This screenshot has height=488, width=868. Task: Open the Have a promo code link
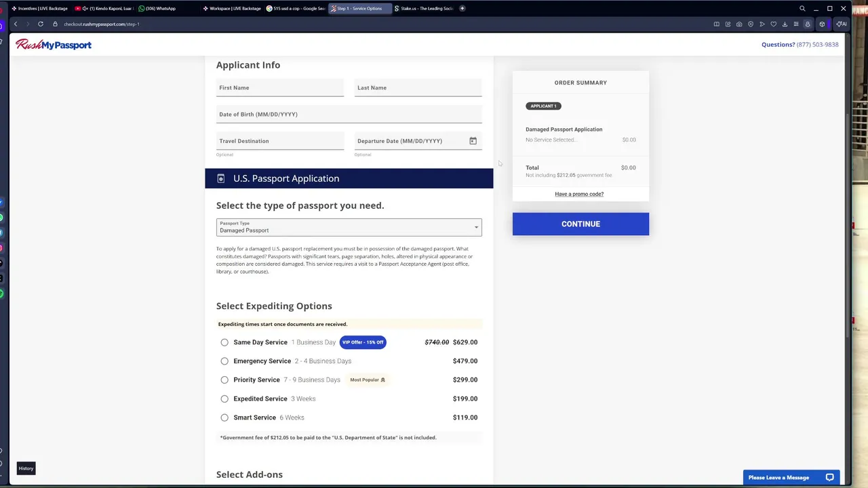(579, 194)
